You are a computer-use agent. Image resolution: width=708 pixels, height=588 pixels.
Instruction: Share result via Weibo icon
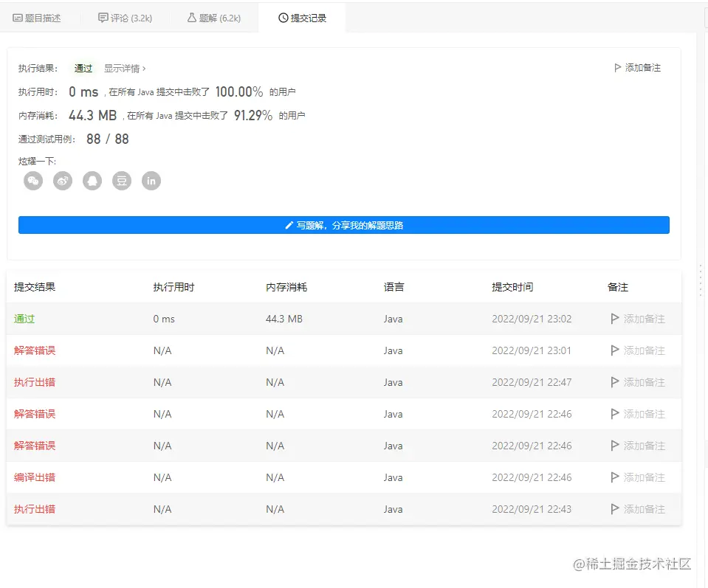pyautogui.click(x=63, y=181)
